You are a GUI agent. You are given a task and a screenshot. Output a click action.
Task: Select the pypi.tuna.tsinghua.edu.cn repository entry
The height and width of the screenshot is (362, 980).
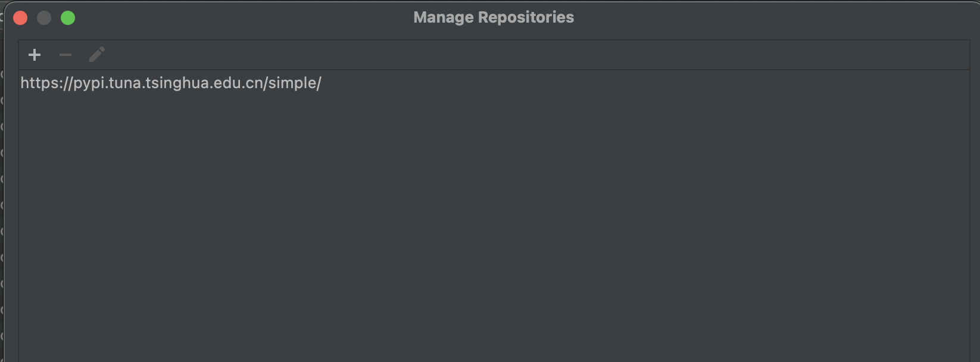494,83
